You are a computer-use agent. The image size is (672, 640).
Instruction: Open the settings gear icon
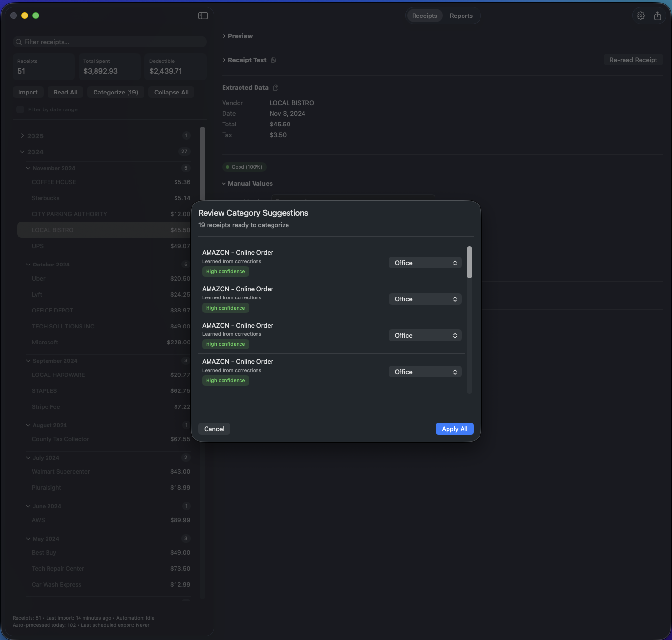[640, 16]
